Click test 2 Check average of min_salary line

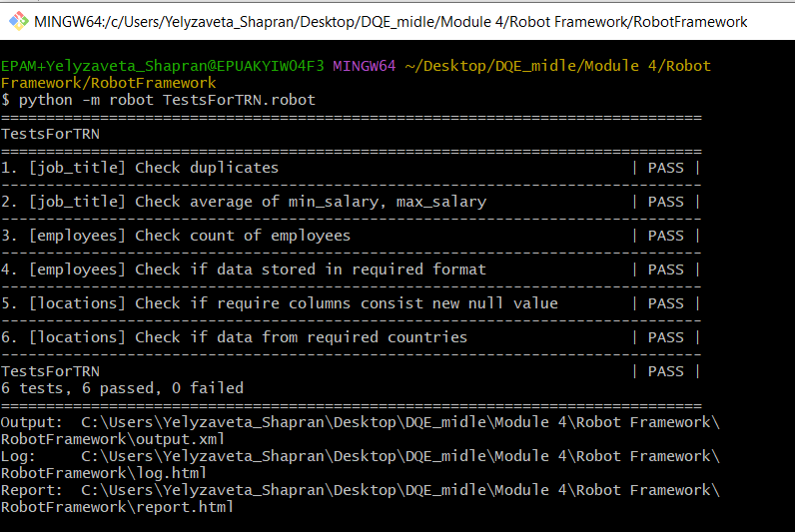(x=244, y=202)
